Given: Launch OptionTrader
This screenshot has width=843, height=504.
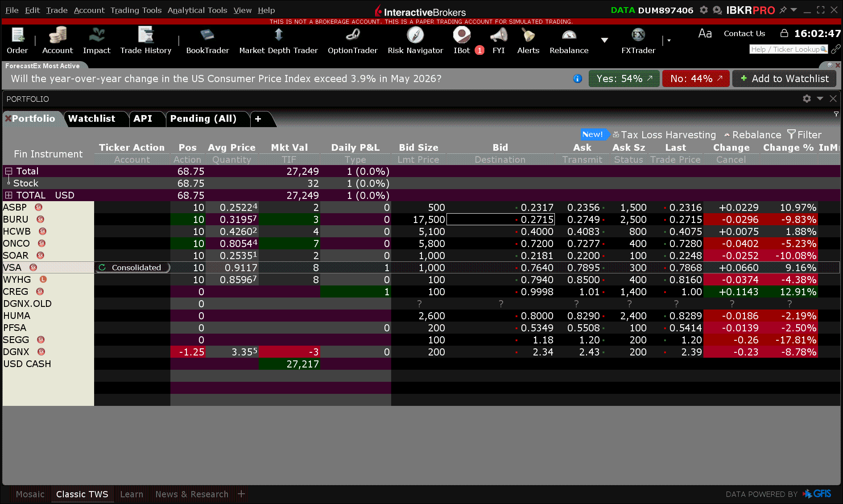Looking at the screenshot, I should pos(352,40).
